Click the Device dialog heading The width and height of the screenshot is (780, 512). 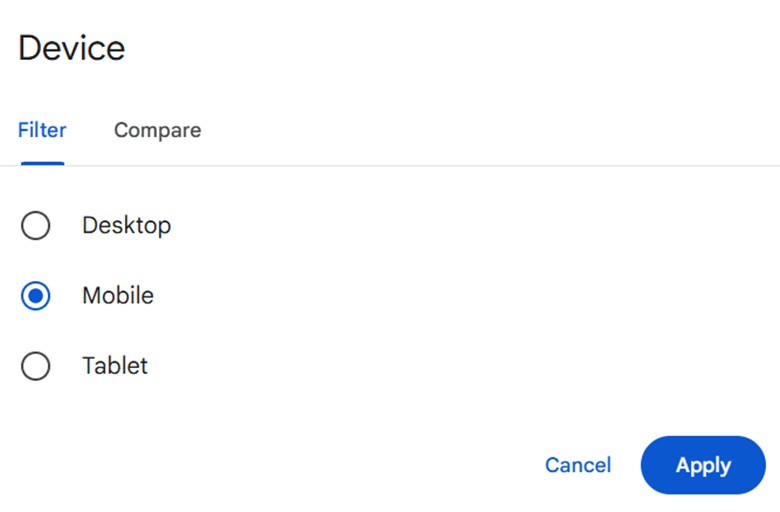(72, 48)
